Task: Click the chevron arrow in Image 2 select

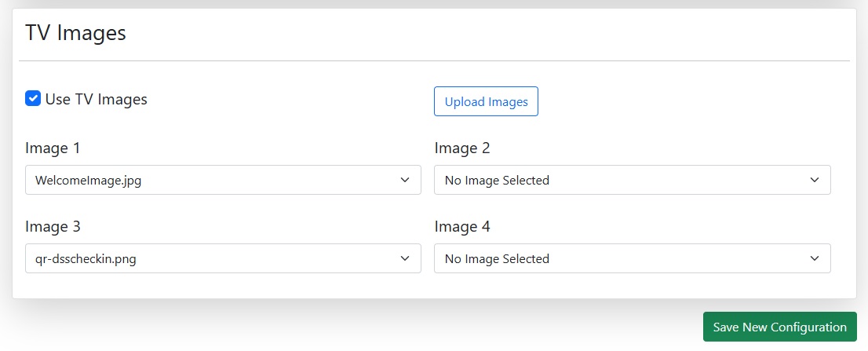Action: (814, 180)
